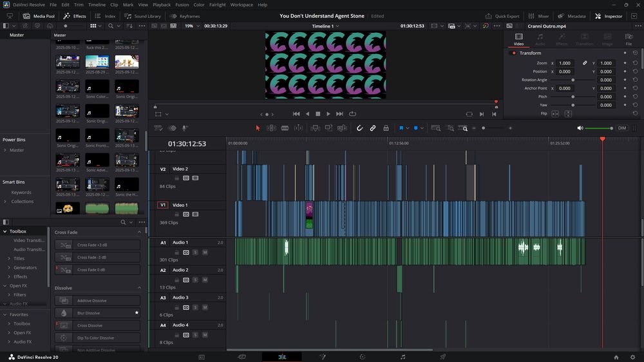The height and width of the screenshot is (362, 644).
Task: Mute the Audio 1 track
Action: pos(205,252)
